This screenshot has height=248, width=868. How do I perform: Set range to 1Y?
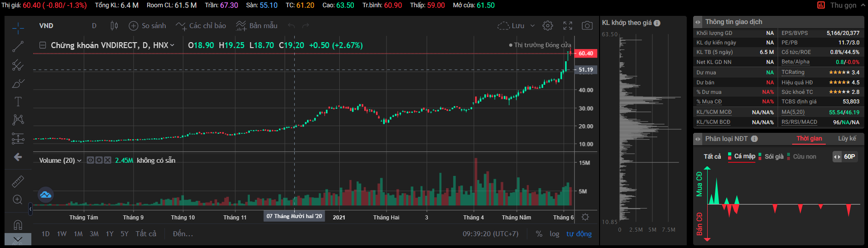tap(109, 234)
